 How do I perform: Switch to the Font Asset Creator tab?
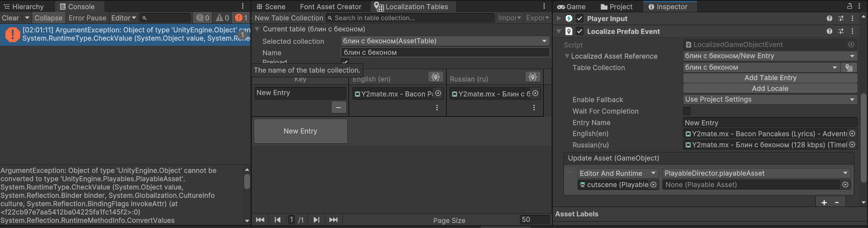[x=330, y=6]
